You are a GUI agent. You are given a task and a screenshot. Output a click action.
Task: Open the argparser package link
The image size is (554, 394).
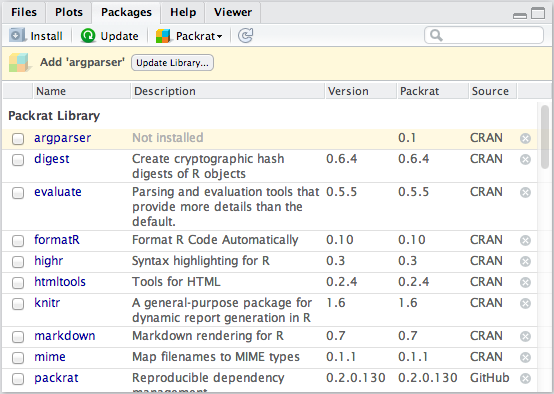[63, 138]
